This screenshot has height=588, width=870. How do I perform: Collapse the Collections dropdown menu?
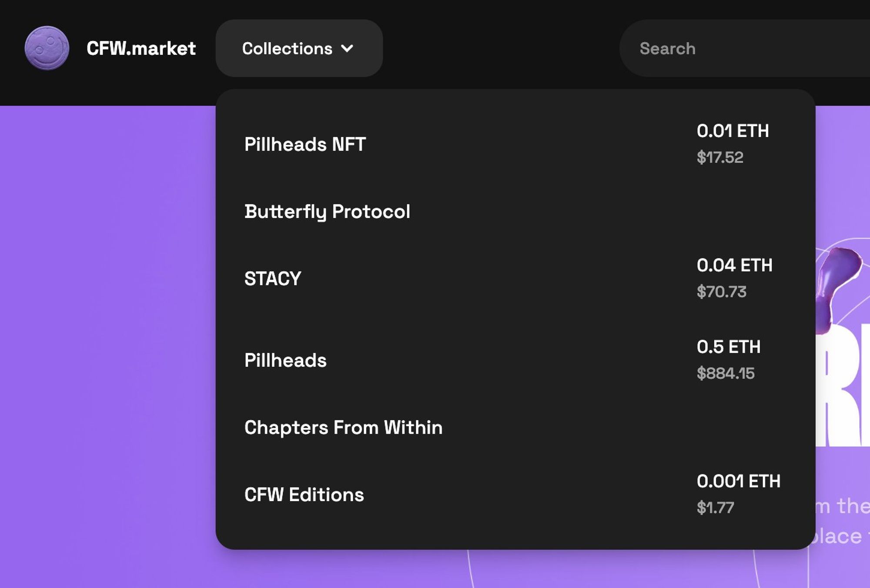(x=287, y=48)
